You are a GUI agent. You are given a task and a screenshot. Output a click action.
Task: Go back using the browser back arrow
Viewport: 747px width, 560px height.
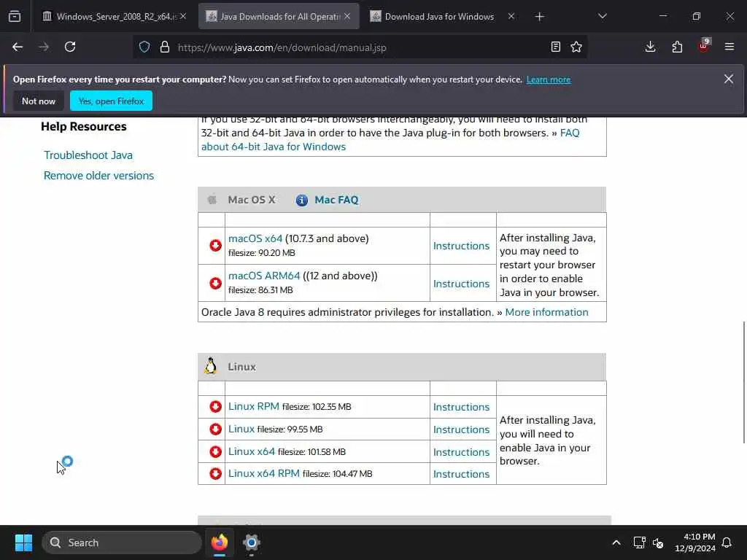tap(18, 47)
